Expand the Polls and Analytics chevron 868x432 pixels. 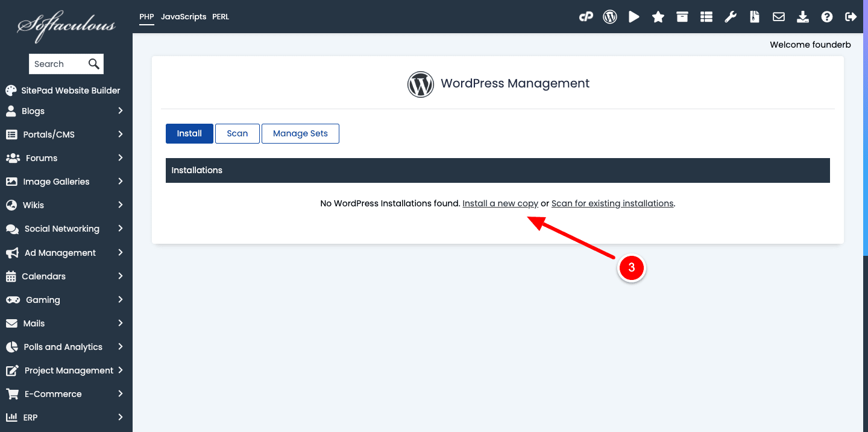click(x=121, y=346)
